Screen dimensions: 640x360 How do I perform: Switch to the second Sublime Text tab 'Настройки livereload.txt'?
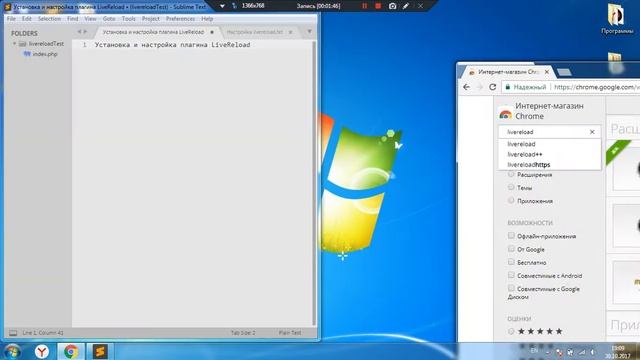pyautogui.click(x=254, y=32)
